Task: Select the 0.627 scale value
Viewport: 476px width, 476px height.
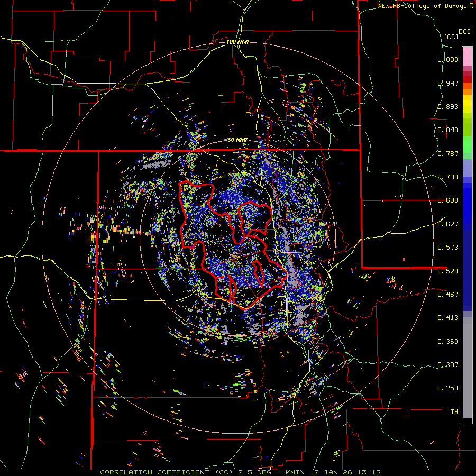Action: tap(448, 224)
